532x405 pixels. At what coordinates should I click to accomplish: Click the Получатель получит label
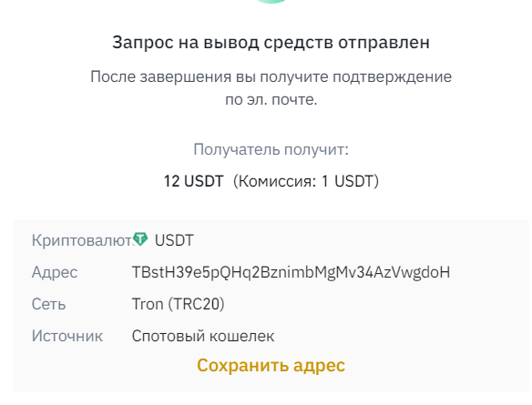click(271, 149)
